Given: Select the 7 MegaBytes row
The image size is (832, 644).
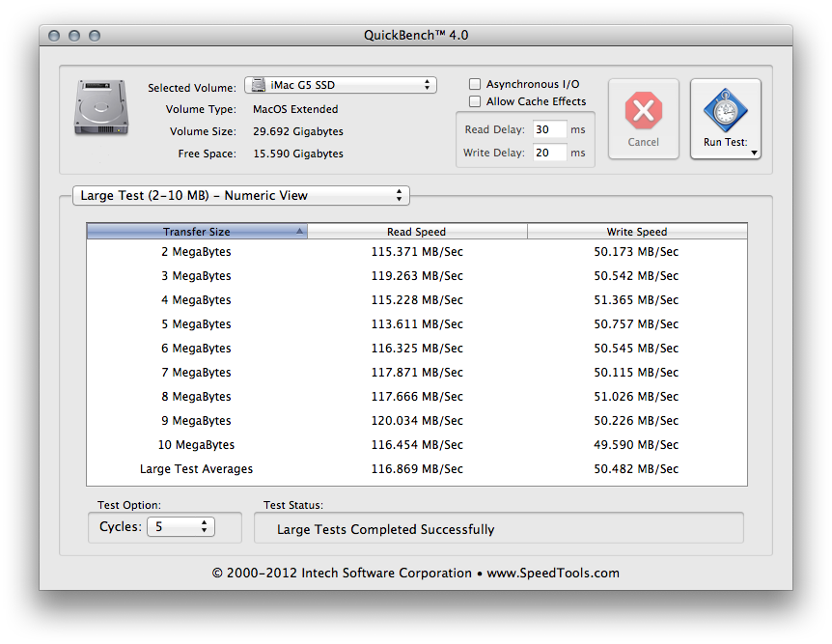Looking at the screenshot, I should click(x=417, y=373).
